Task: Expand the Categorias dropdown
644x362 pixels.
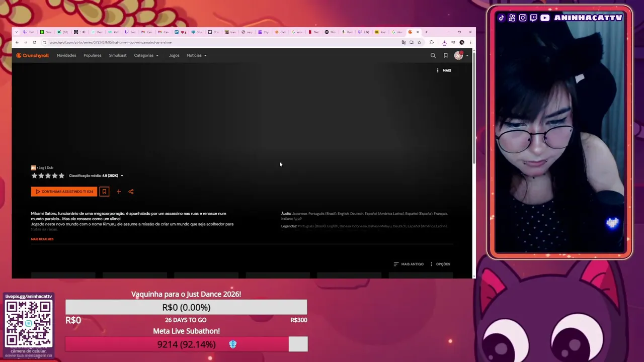Action: point(146,55)
